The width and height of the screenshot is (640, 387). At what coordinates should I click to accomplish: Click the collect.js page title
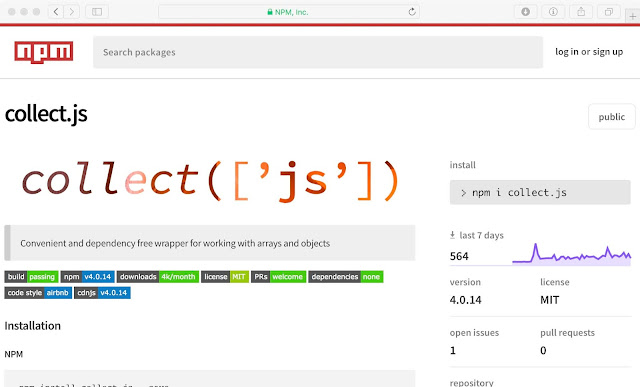[46, 114]
